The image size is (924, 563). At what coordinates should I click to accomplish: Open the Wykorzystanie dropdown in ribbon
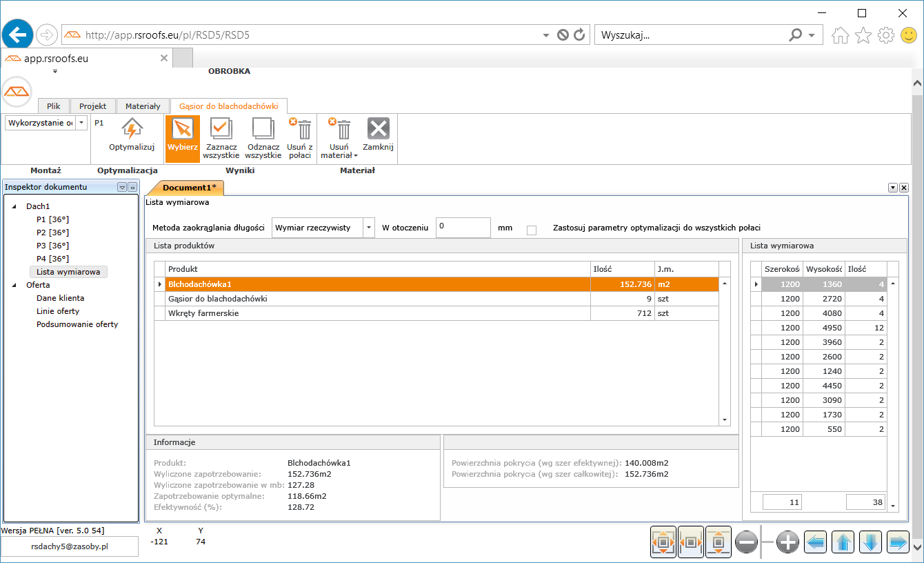81,123
